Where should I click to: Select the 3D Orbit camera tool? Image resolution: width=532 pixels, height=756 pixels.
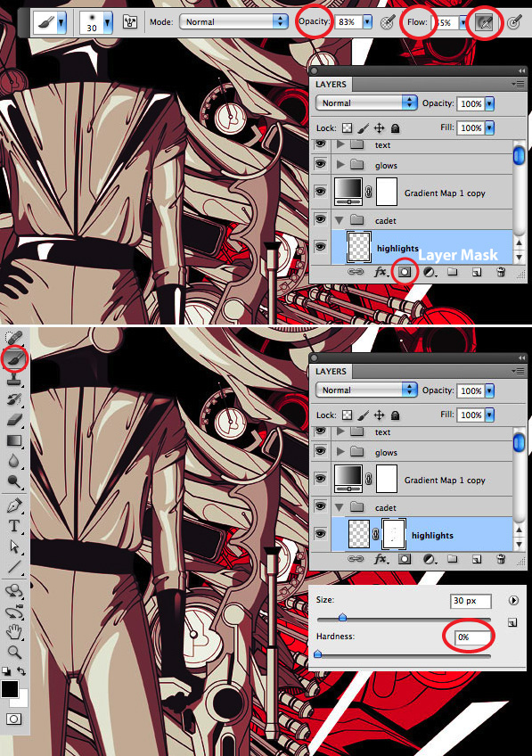tap(14, 612)
